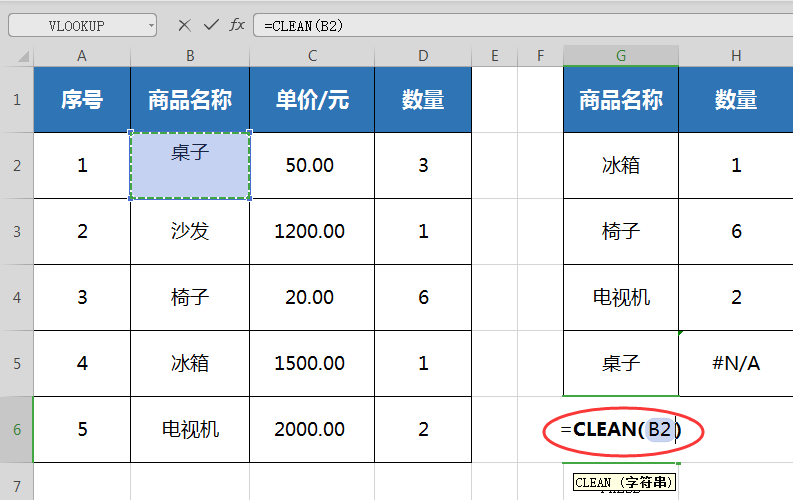Select row 3 header

17,232
